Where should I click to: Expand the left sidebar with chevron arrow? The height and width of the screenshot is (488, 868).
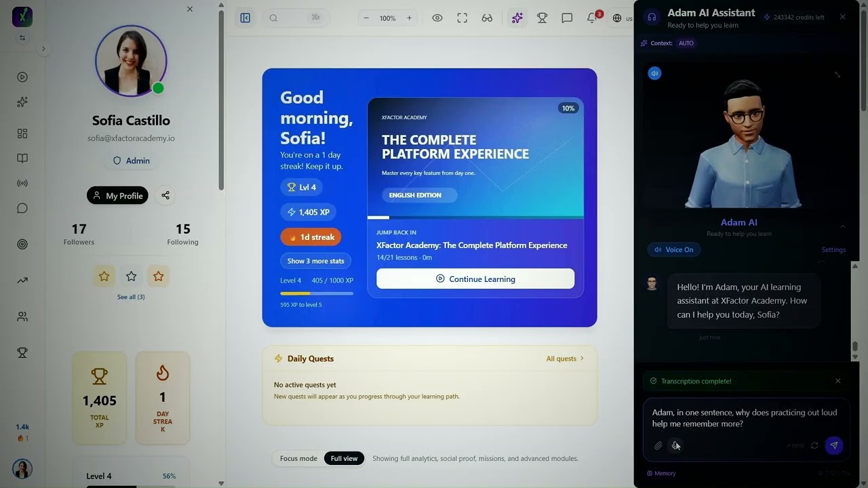43,49
